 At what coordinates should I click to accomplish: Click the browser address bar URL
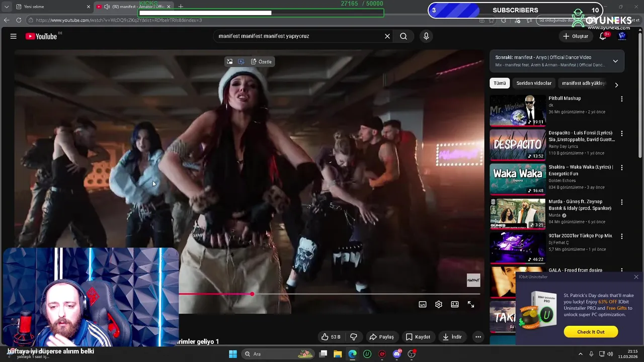tap(119, 20)
